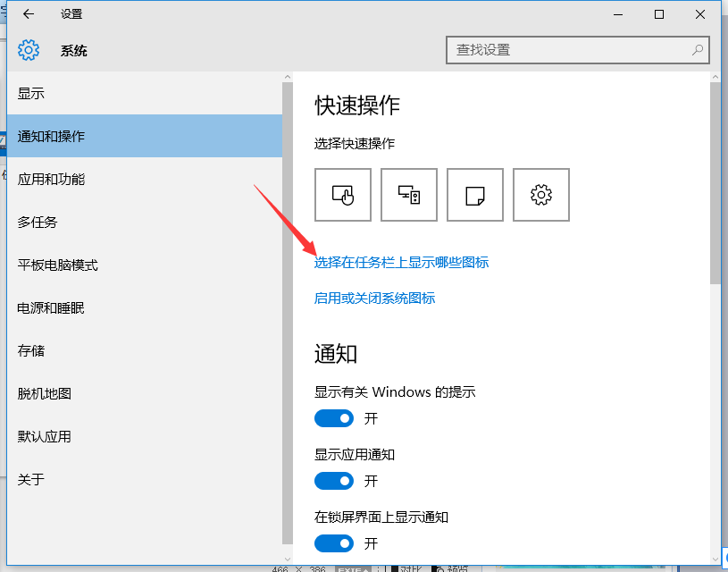Click 启用或关闭系统图标 link

[x=374, y=298]
